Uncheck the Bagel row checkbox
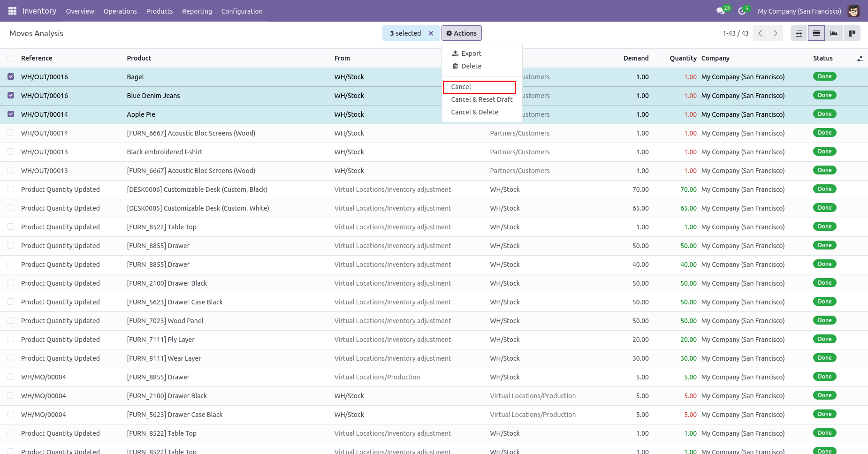 coord(11,76)
